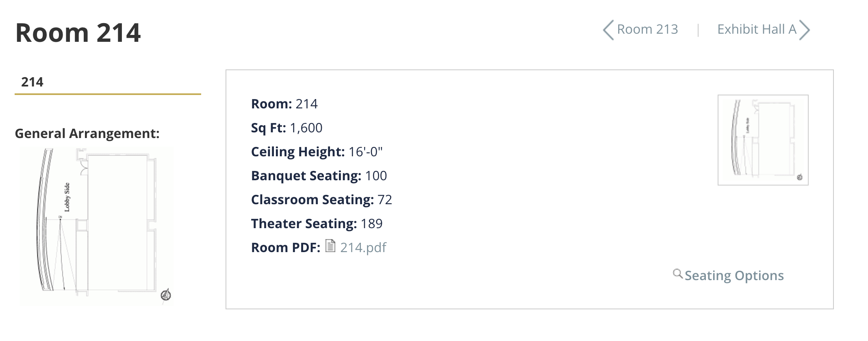Click the Sq Ft value 1,600
The width and height of the screenshot is (868, 341).
coord(306,128)
